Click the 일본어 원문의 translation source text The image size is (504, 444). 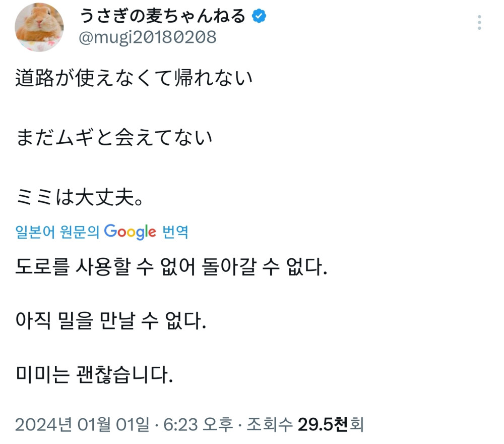tap(57, 232)
